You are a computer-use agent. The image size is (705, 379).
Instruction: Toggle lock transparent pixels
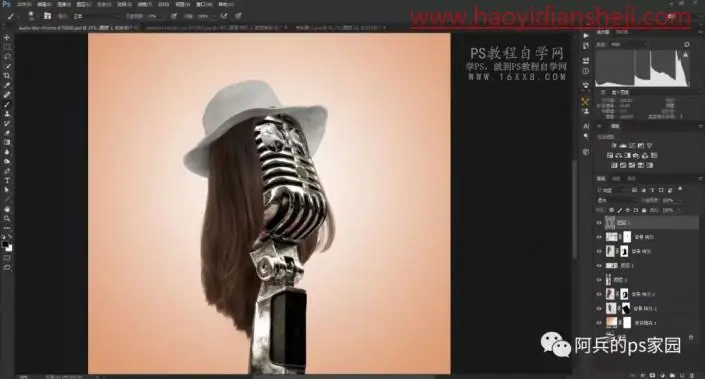coord(611,210)
